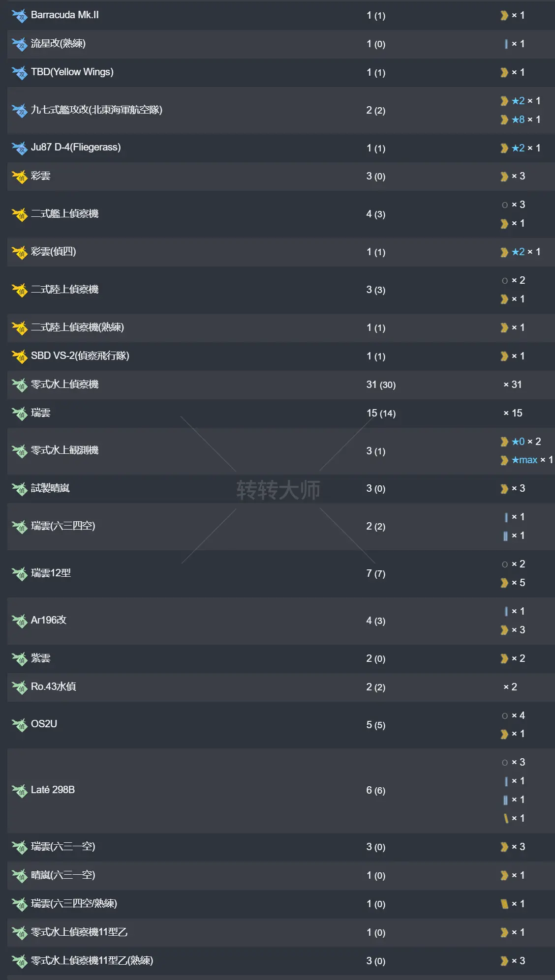This screenshot has width=555, height=980.
Task: Click the blue plane icon next to 流星改(熟練)
Action: 20,44
